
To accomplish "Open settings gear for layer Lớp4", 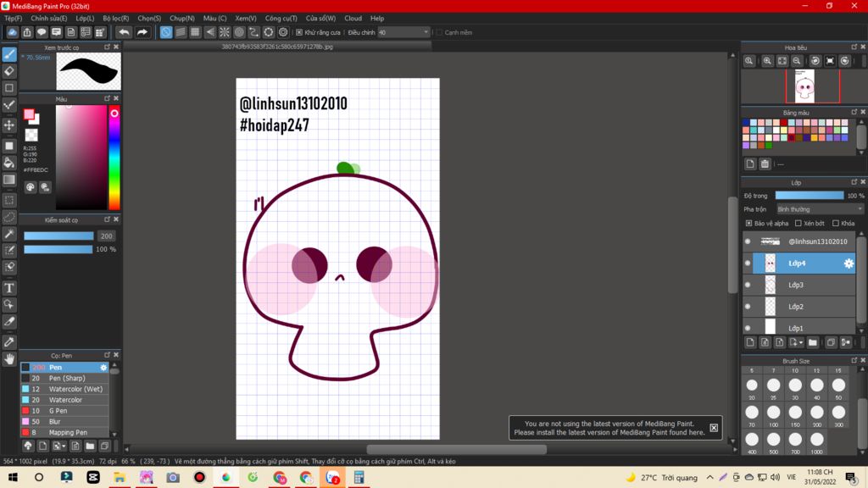I will click(x=848, y=263).
